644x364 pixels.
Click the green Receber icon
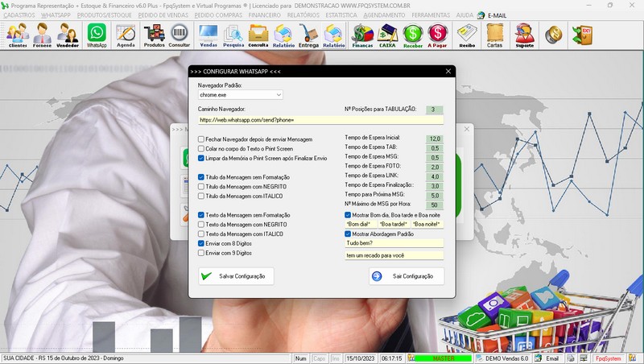click(x=413, y=35)
